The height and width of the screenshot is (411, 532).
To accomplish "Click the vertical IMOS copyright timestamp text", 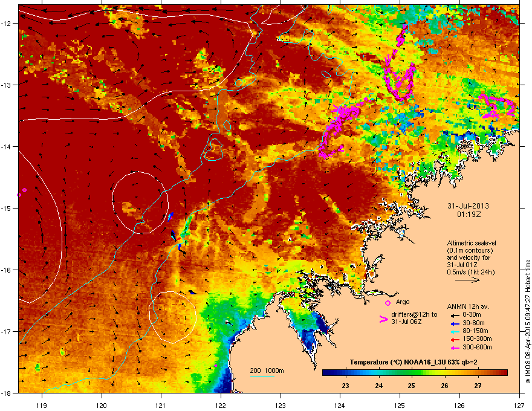I will tap(528, 322).
